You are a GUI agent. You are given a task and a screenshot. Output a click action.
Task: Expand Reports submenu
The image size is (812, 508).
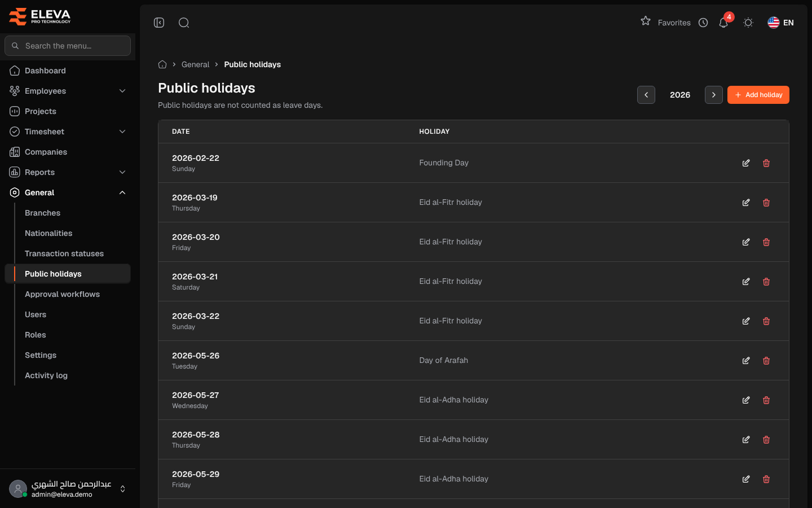[68, 172]
